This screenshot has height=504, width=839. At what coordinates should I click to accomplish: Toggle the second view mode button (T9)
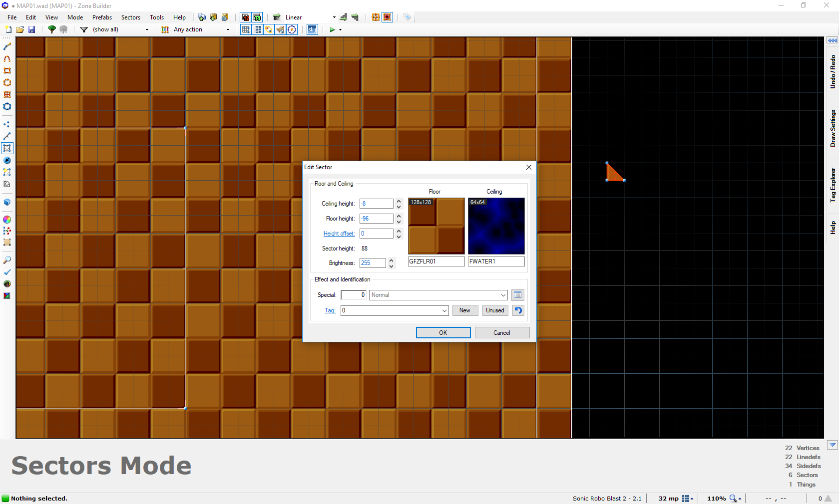tap(257, 17)
